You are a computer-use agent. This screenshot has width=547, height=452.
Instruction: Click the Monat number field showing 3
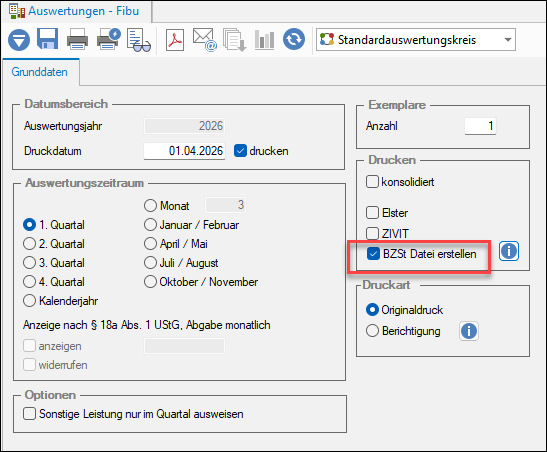coord(225,205)
